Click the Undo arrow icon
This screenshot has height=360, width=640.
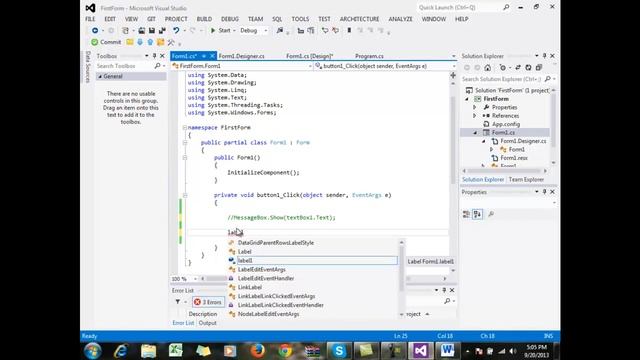(176, 31)
